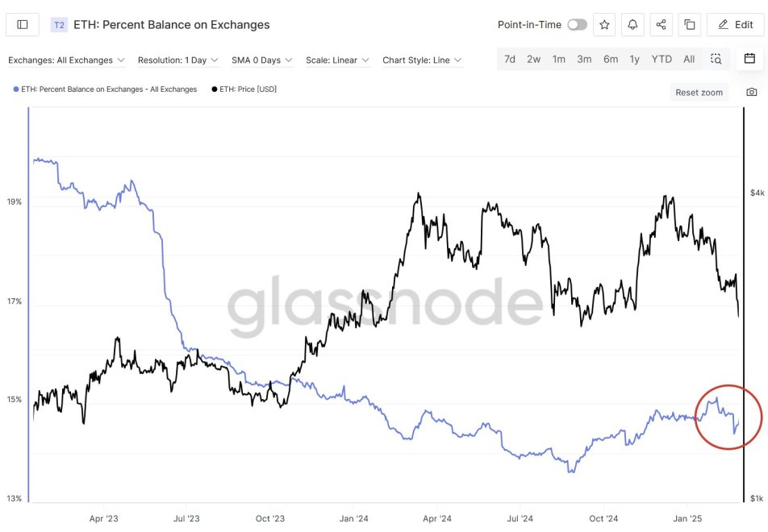The image size is (768, 532).
Task: Click the Edit button
Action: (x=735, y=25)
